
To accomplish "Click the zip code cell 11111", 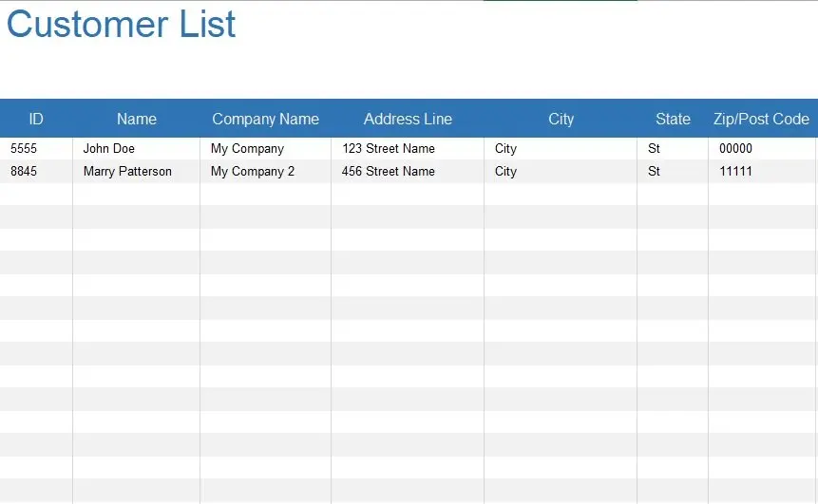I will tap(763, 172).
